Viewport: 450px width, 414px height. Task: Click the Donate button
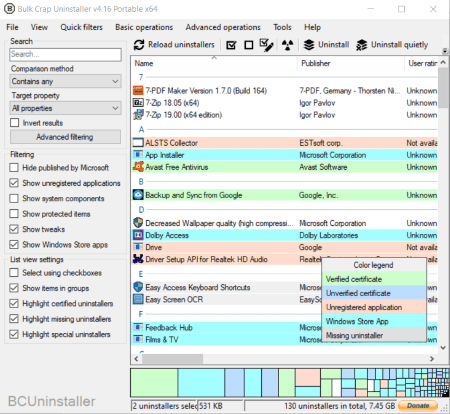pyautogui.click(x=418, y=406)
